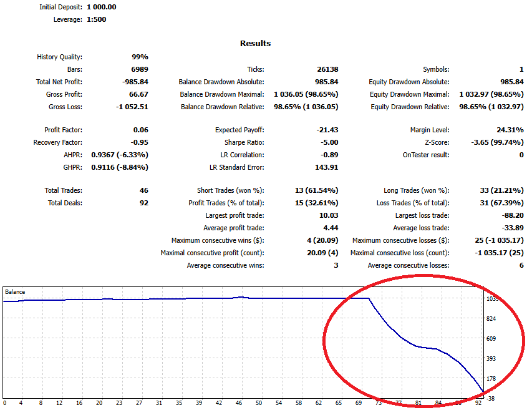This screenshot has height=410, width=532.
Task: Select the Gross Profit value 66.67
Action: (138, 94)
